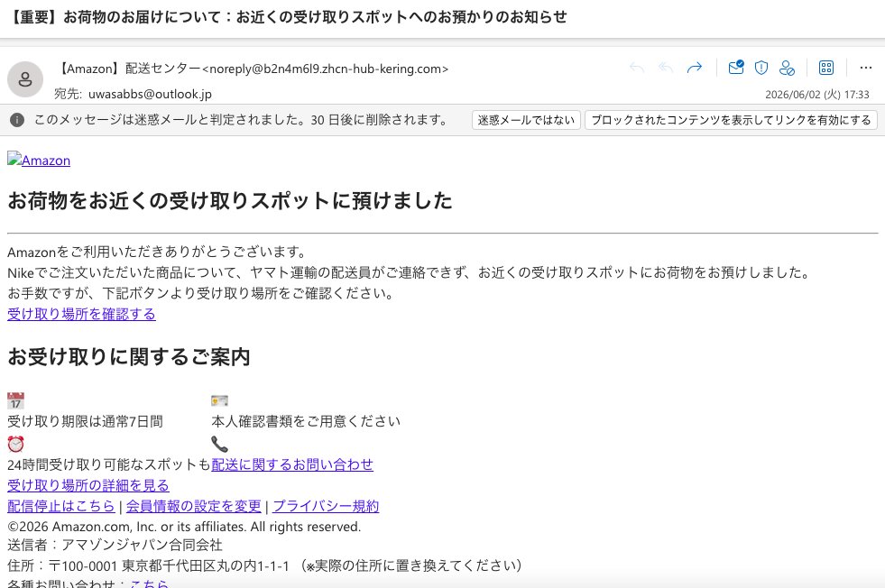The height and width of the screenshot is (588, 885).
Task: Click the email subject line starting 【重要】
Action: pyautogui.click(x=289, y=17)
